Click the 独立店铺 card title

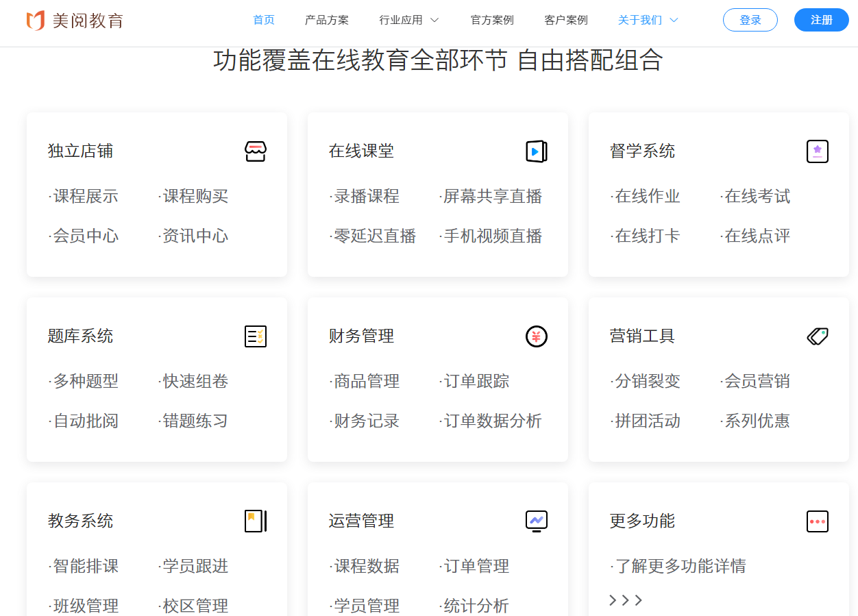pyautogui.click(x=81, y=151)
